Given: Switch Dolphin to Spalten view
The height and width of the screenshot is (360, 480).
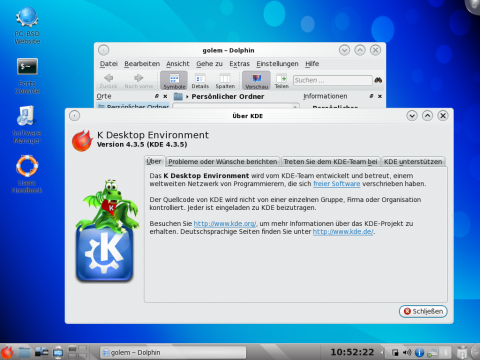Looking at the screenshot, I should 225,81.
